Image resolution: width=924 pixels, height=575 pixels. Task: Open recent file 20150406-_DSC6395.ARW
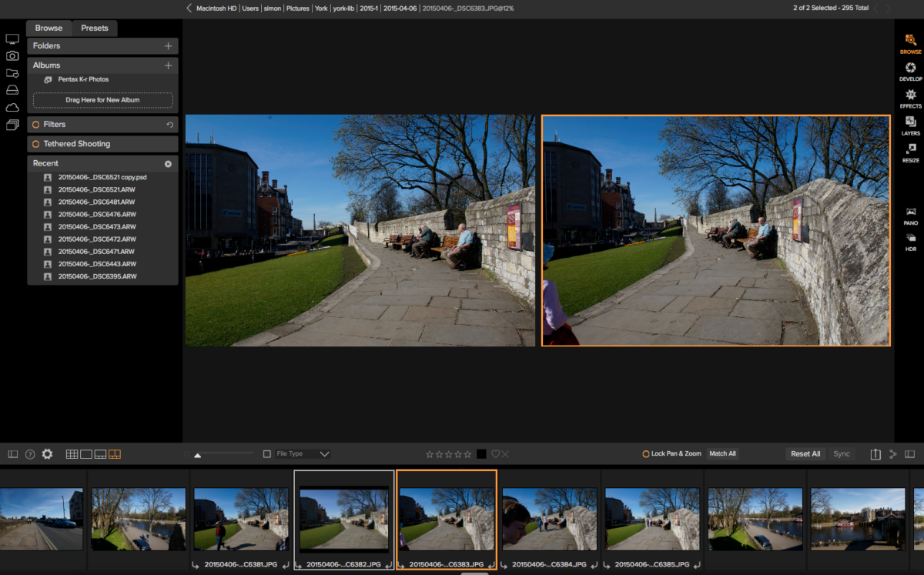(97, 276)
